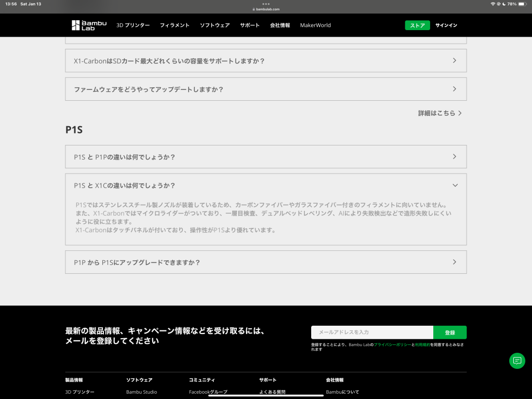Open the 3D プリンター menu
Image resolution: width=532 pixels, height=399 pixels.
(x=133, y=25)
